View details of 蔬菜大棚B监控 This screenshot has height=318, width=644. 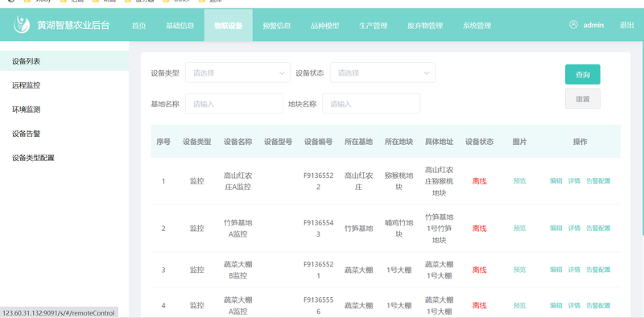click(574, 270)
